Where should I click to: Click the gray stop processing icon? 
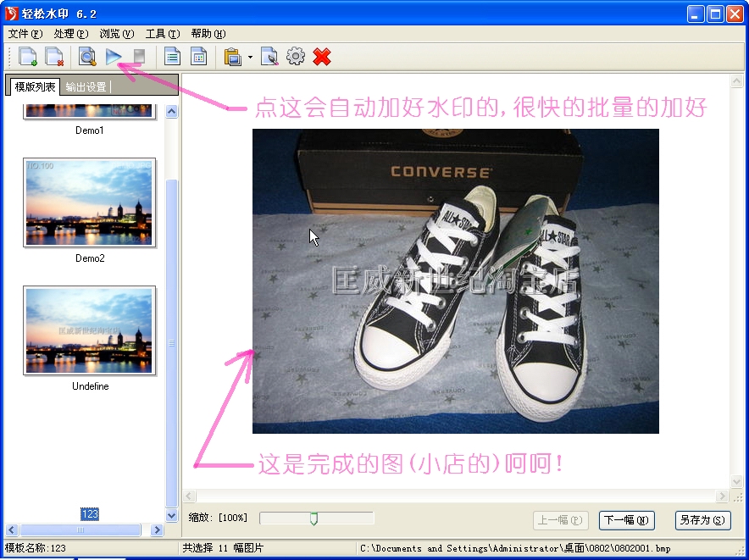coord(139,57)
